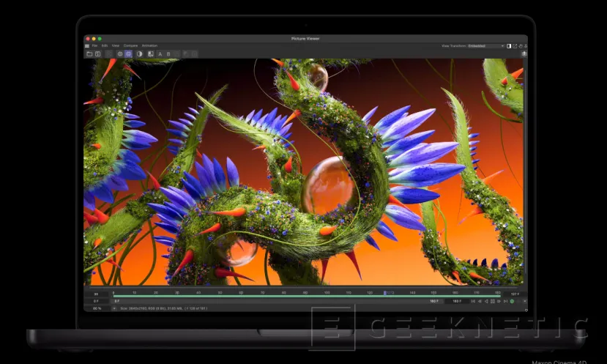Screen dimensions: 607x364
Task: Open the Animation menu
Action: click(x=149, y=45)
